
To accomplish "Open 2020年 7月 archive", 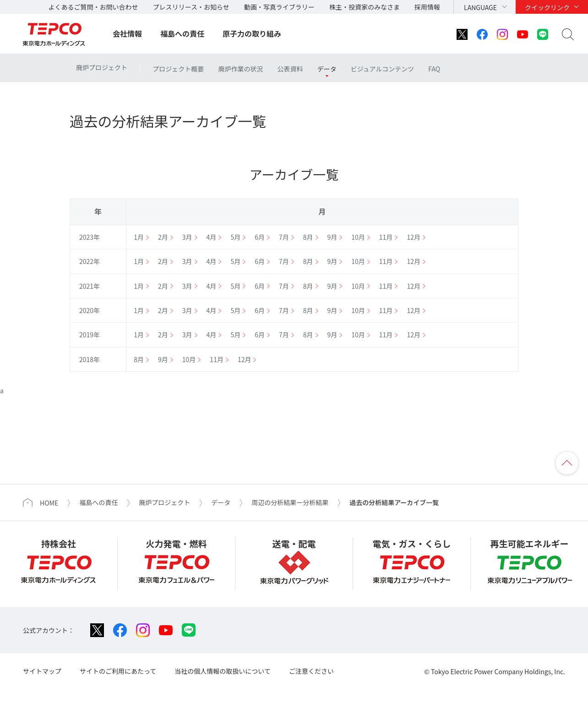I will coord(286,311).
